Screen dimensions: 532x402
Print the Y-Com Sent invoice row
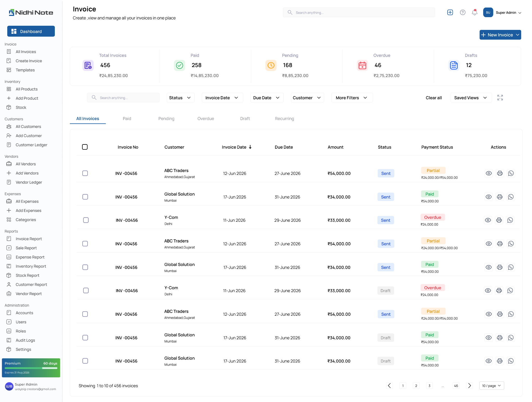click(499, 220)
